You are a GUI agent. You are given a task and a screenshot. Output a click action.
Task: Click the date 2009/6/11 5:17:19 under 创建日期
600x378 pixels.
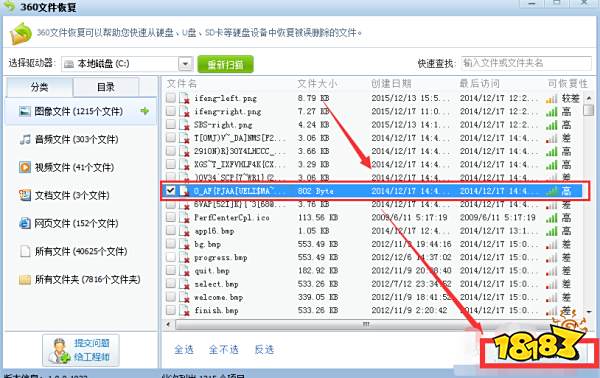(x=409, y=218)
